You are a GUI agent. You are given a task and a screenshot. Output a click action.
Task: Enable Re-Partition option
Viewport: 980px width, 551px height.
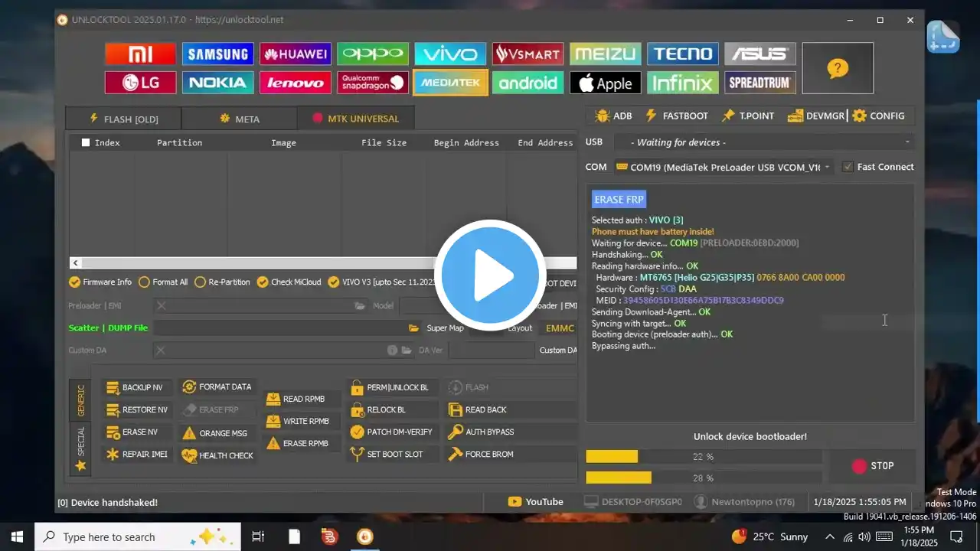(x=222, y=282)
